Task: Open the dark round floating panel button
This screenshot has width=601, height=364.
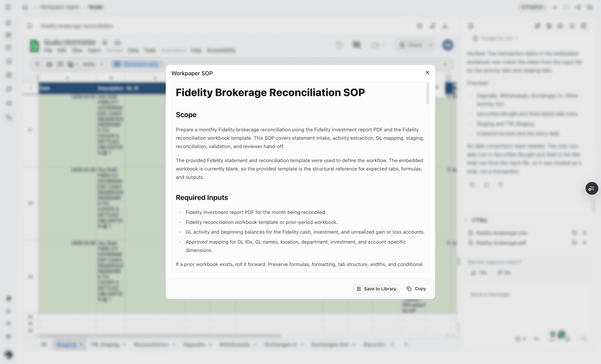Action: tap(592, 188)
